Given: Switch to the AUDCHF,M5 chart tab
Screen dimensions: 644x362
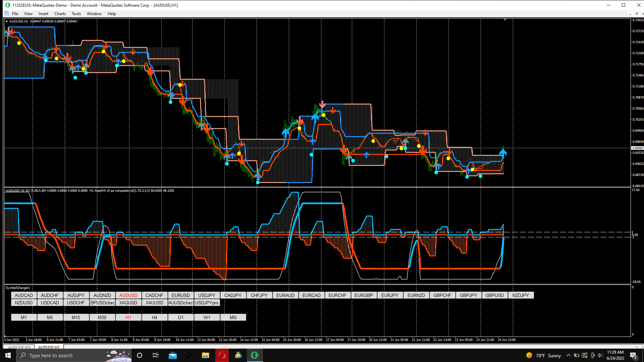Looking at the screenshot, I should [19, 347].
